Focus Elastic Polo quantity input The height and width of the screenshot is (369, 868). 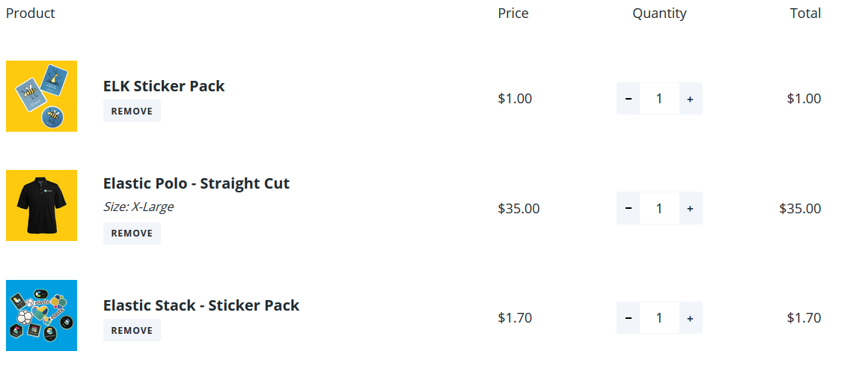(659, 208)
